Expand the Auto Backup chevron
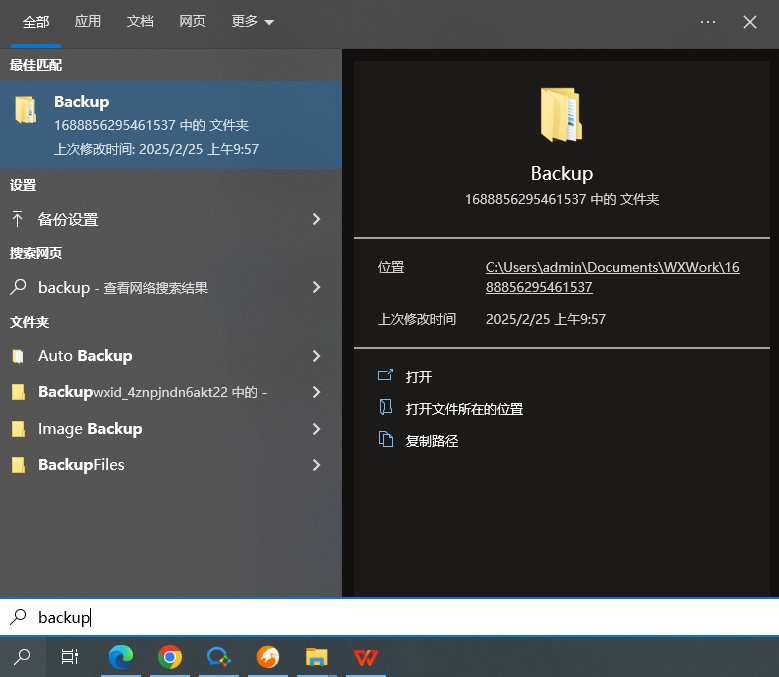779x677 pixels. click(316, 356)
